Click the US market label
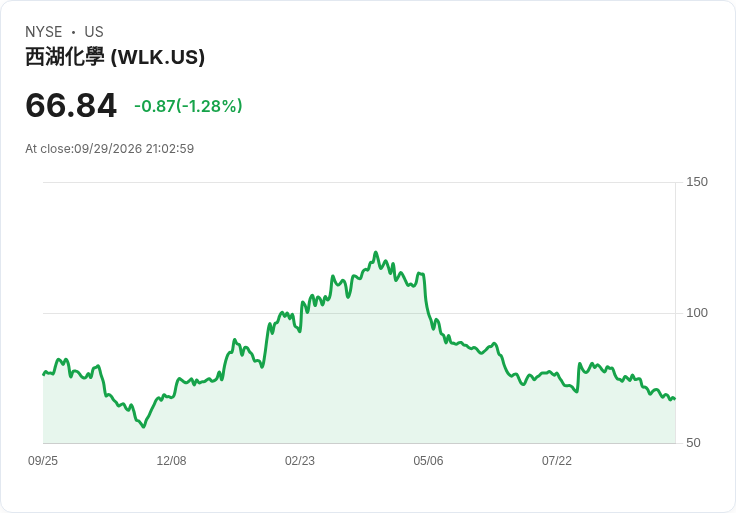 (x=94, y=32)
